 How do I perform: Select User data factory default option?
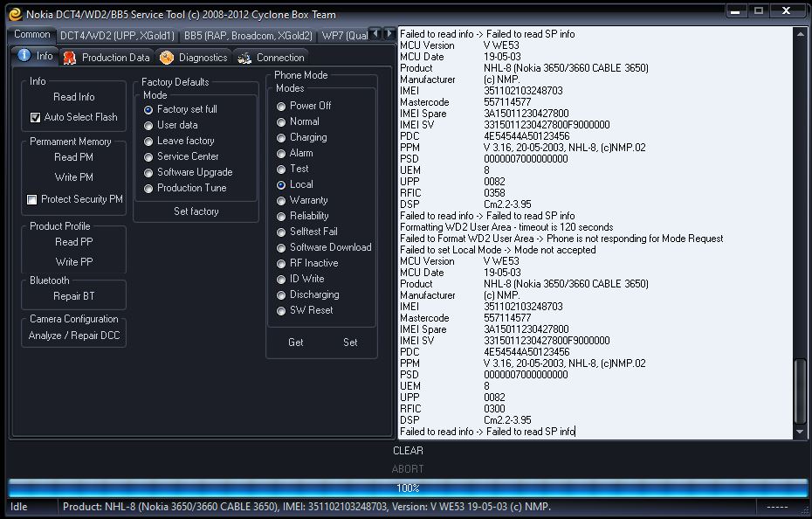(148, 125)
